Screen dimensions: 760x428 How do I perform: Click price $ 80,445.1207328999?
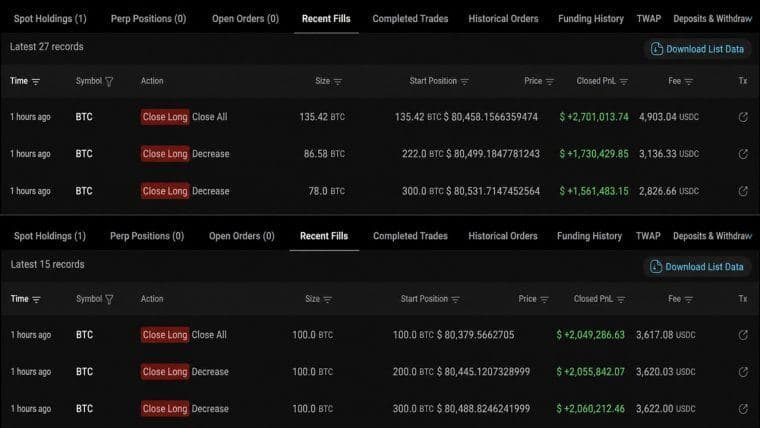click(483, 372)
